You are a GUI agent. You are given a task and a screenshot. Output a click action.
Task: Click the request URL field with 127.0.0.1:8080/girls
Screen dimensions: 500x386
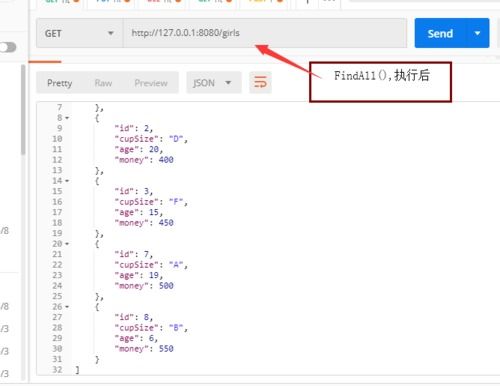pyautogui.click(x=265, y=33)
